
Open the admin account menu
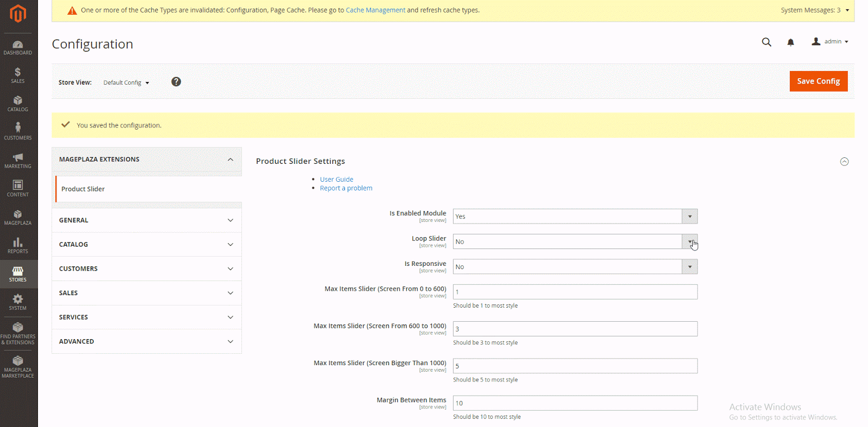(830, 42)
